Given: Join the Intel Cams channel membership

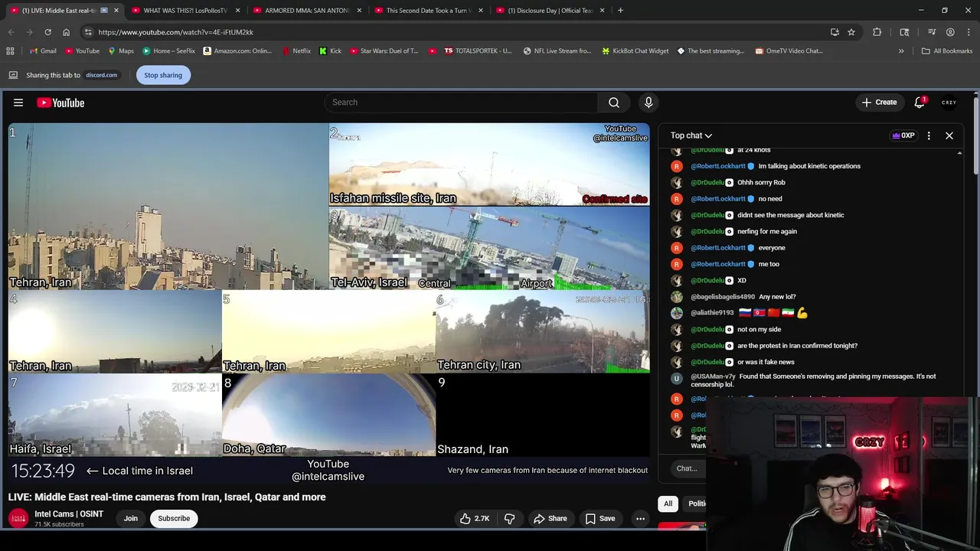Looking at the screenshot, I should [131, 519].
